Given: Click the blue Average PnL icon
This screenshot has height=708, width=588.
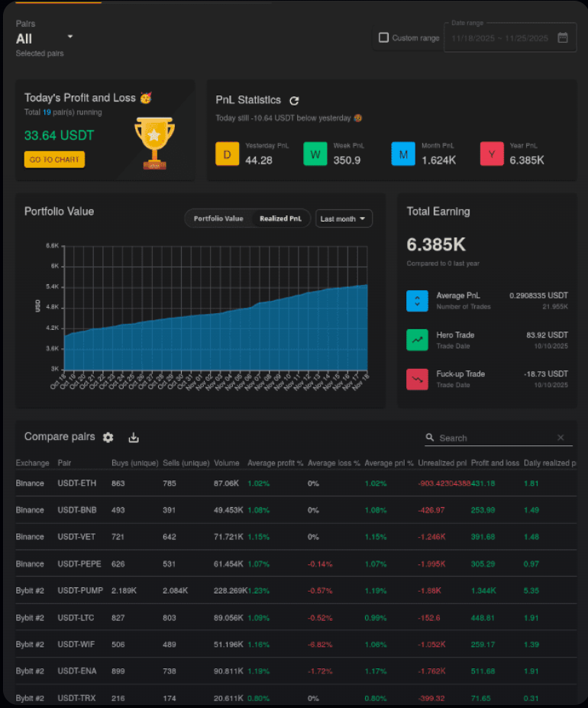Looking at the screenshot, I should click(x=417, y=301).
